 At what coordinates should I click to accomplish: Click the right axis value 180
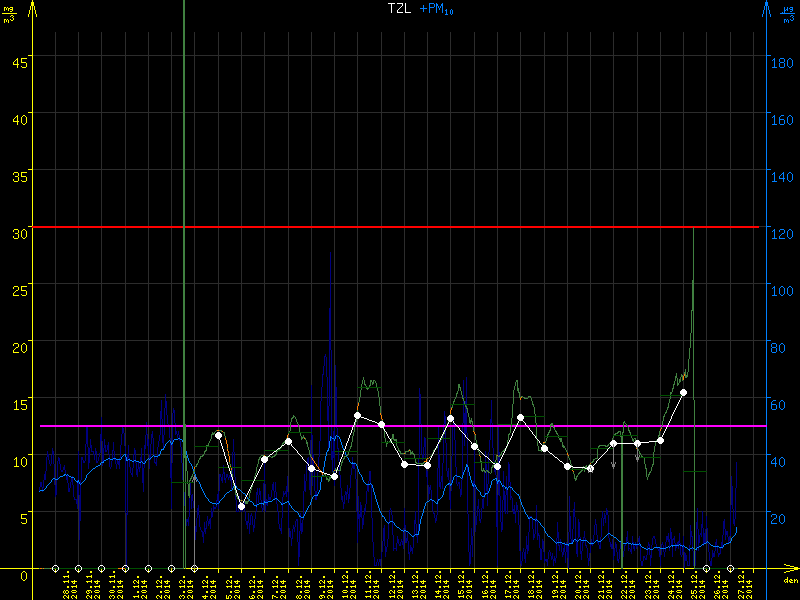point(783,58)
